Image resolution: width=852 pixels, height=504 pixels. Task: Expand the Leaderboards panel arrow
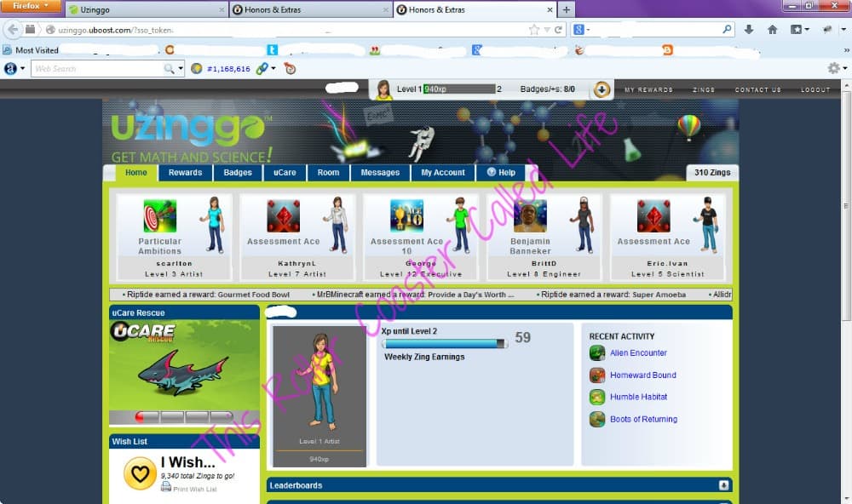tap(723, 485)
